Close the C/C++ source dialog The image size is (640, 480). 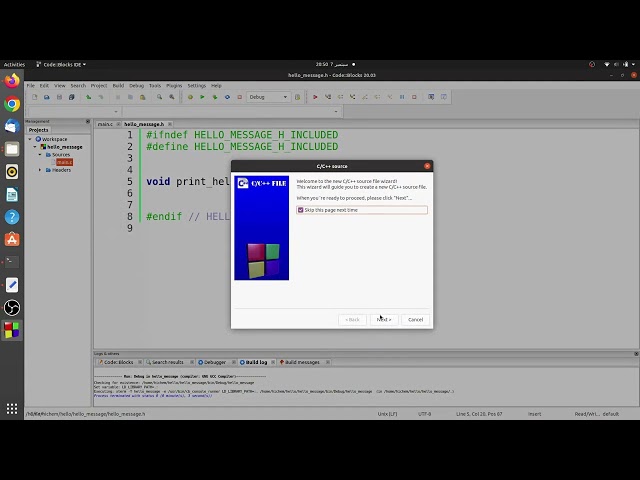(x=427, y=166)
